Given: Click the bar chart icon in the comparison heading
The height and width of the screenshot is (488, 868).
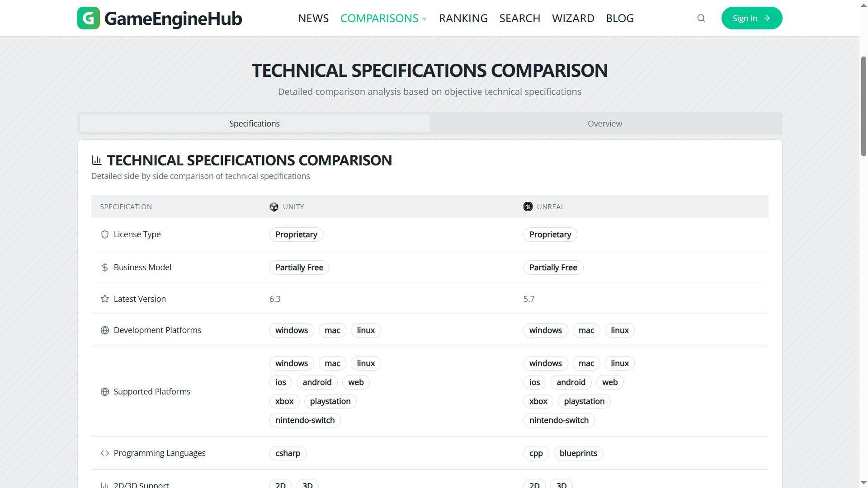Looking at the screenshot, I should pyautogui.click(x=97, y=160).
